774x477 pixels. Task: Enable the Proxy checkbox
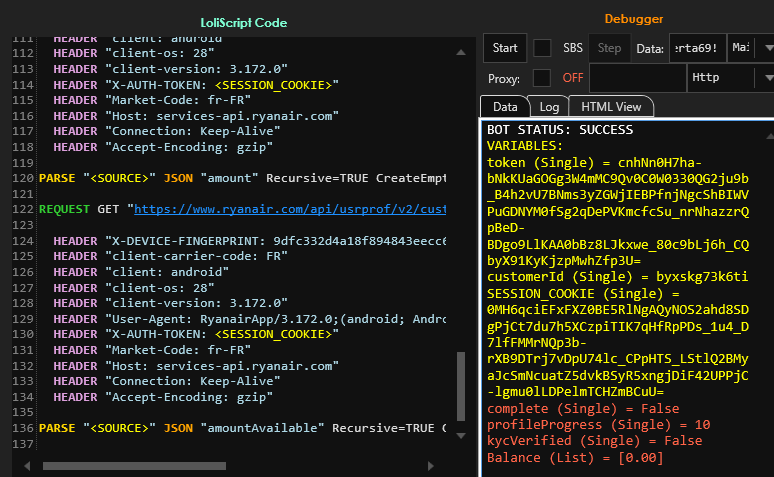[542, 78]
